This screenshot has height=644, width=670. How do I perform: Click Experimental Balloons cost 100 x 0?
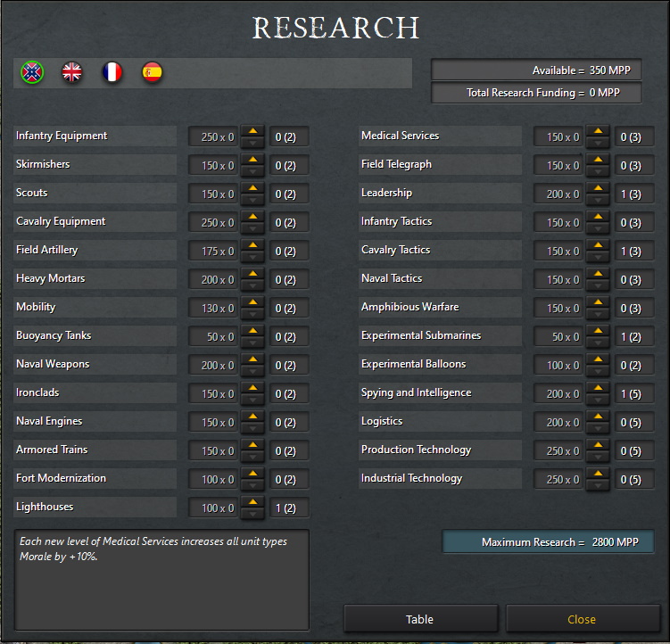[558, 366]
